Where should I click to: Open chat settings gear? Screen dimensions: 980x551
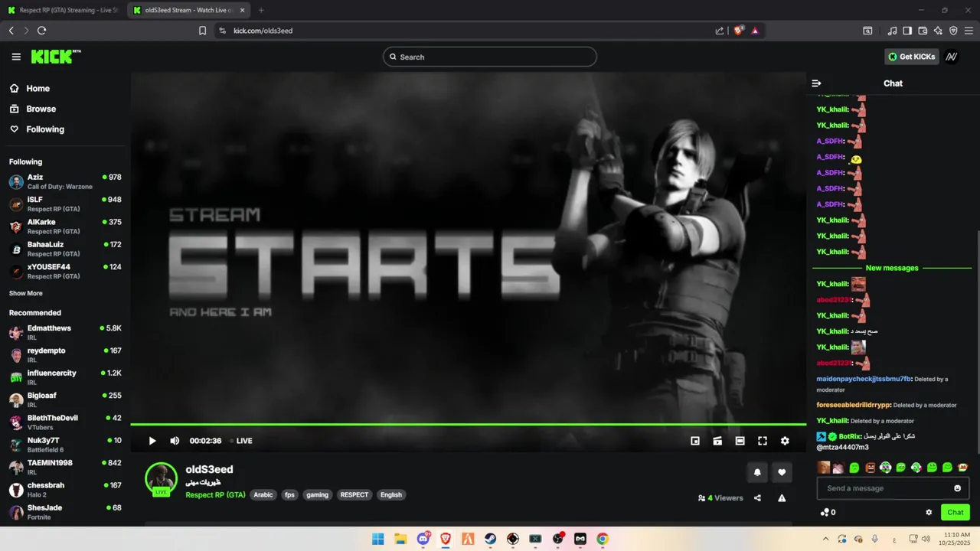point(929,513)
